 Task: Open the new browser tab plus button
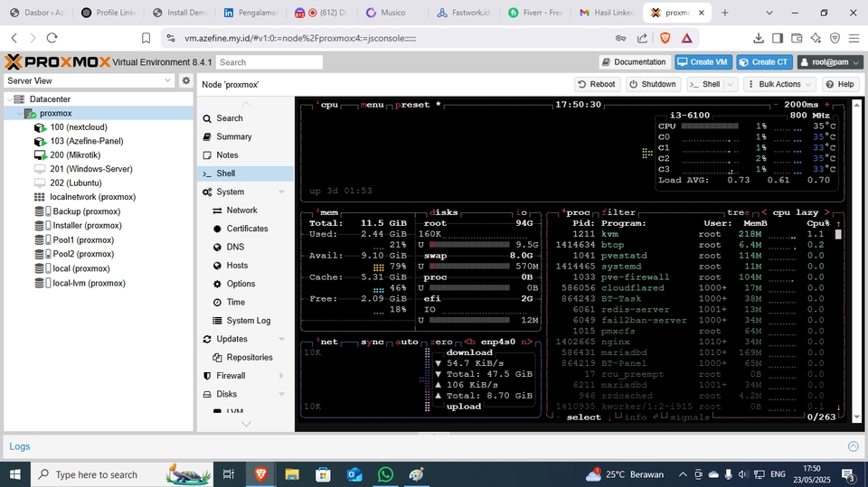(724, 12)
